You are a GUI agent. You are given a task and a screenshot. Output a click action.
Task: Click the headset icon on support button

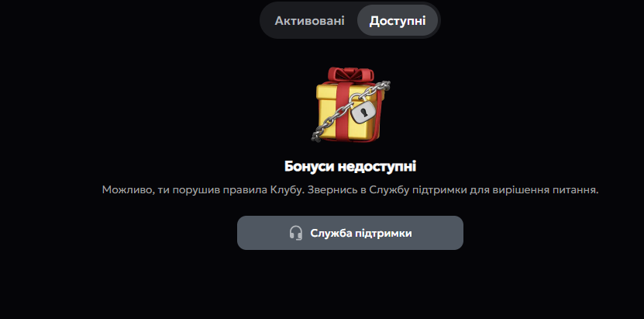point(296,233)
